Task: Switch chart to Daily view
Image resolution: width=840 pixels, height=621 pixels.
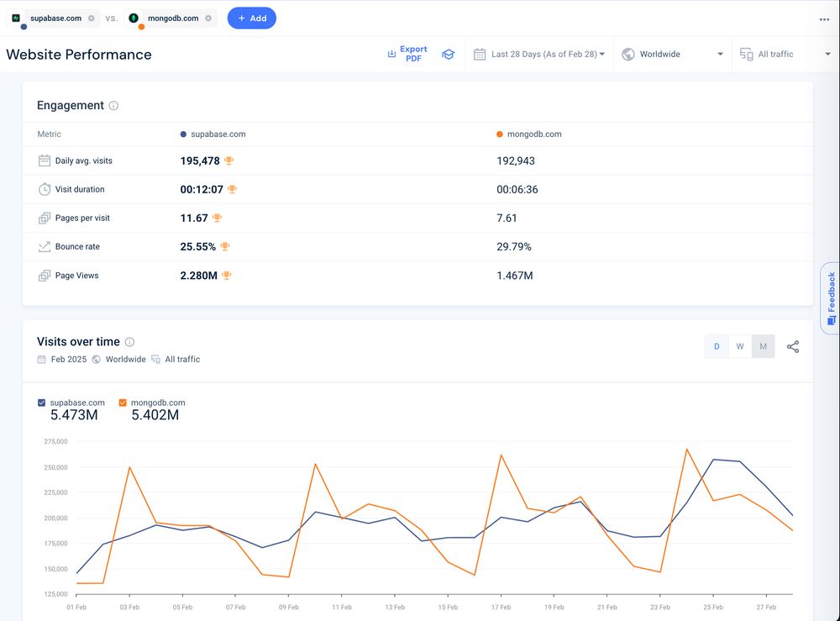Action: 717,347
